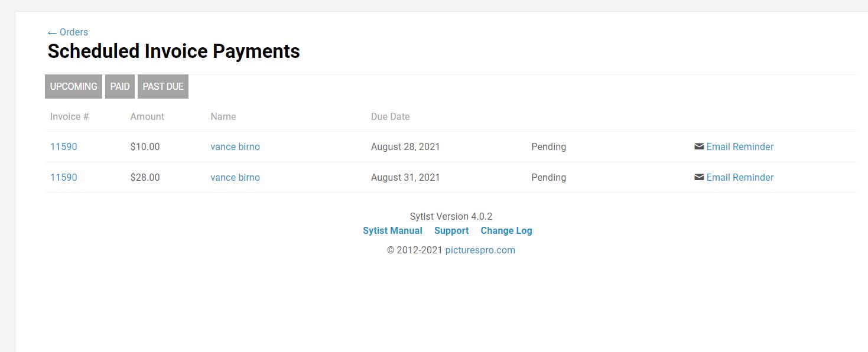
Task: Open vance birno on the $28.00 row
Action: pyautogui.click(x=235, y=177)
